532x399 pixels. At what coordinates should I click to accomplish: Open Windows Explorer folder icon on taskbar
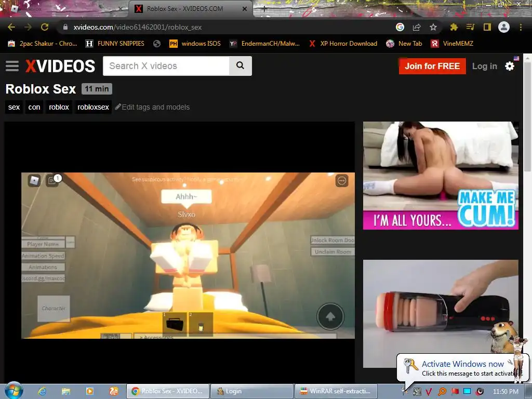tap(66, 391)
